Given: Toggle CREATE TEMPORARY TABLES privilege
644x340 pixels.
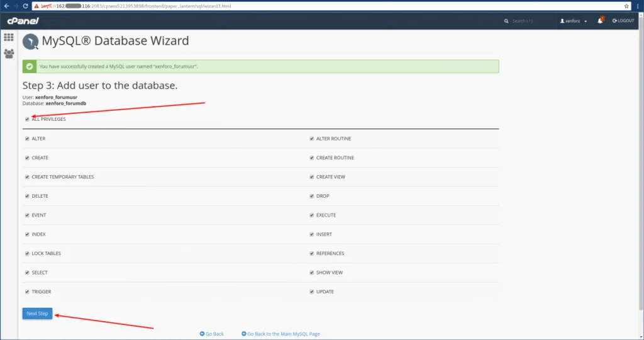Looking at the screenshot, I should tap(27, 177).
